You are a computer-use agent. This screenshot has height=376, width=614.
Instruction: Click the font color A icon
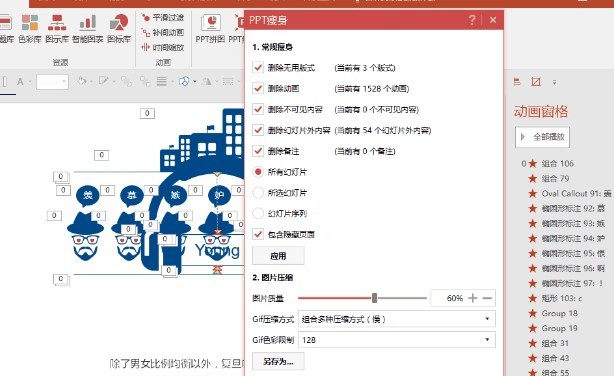pyautogui.click(x=20, y=81)
